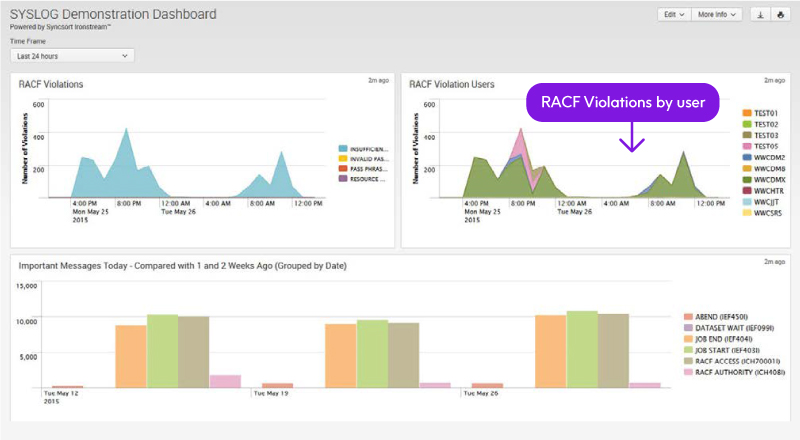Click the JOB END (IEF404I) legend swatch

coord(688,339)
